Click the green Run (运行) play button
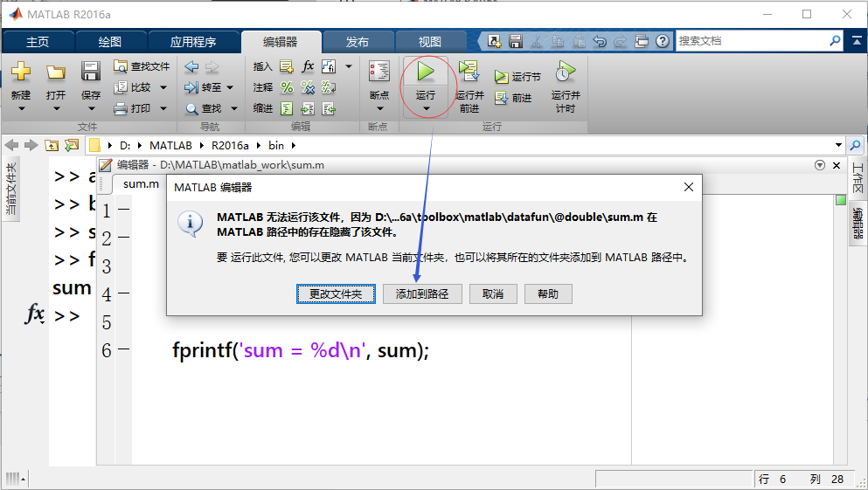868x490 pixels. [426, 72]
